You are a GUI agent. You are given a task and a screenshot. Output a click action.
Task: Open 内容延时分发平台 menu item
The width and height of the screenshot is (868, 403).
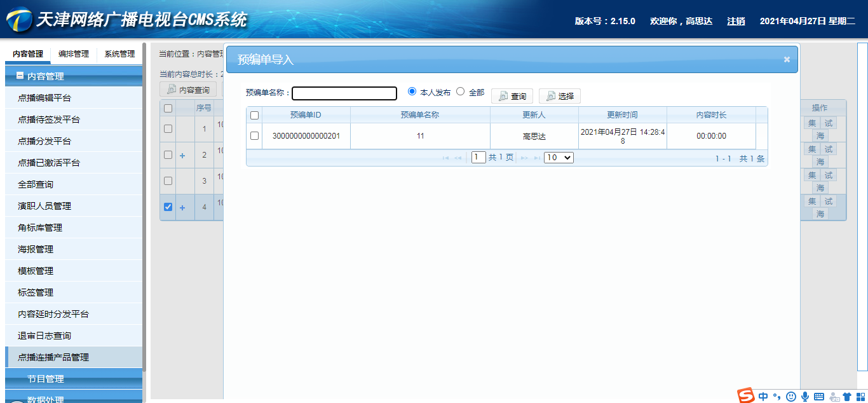click(x=74, y=314)
